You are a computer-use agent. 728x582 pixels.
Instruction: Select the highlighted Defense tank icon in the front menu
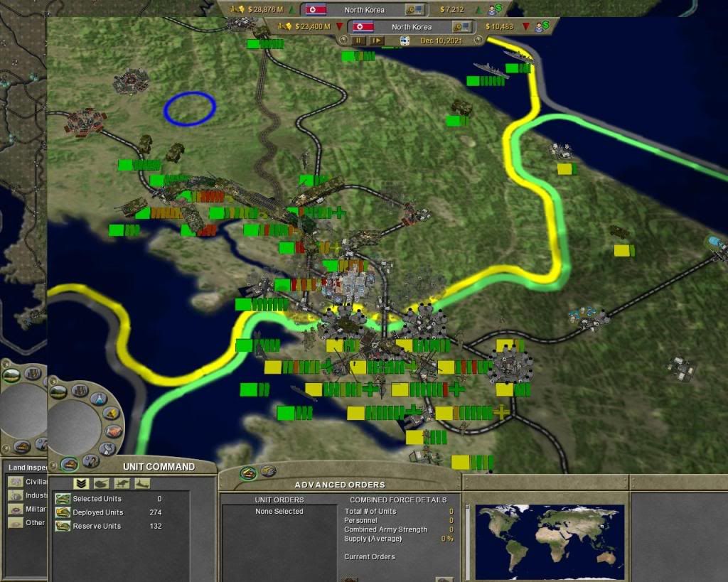tap(69, 463)
